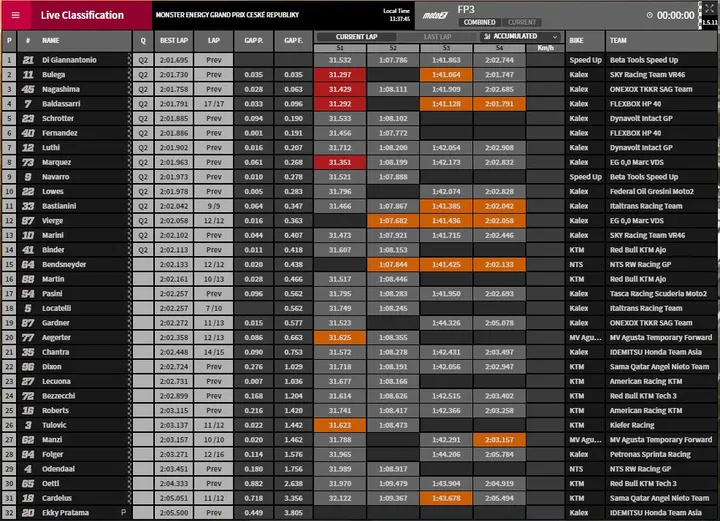Click the GAP F. column header
Viewport: 720px width, 521px height.
pyautogui.click(x=293, y=40)
